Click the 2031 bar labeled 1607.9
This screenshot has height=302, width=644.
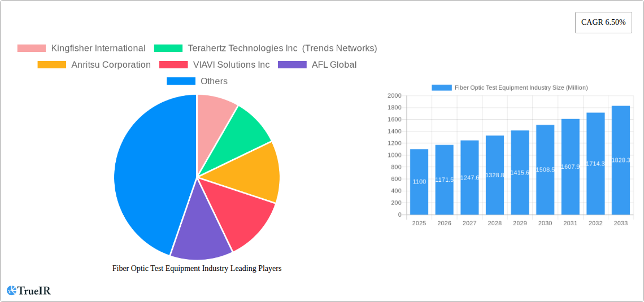pos(571,167)
